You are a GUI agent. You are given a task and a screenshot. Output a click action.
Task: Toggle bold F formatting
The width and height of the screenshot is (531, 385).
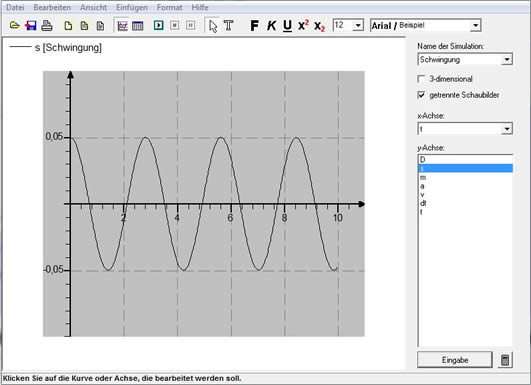coord(254,25)
